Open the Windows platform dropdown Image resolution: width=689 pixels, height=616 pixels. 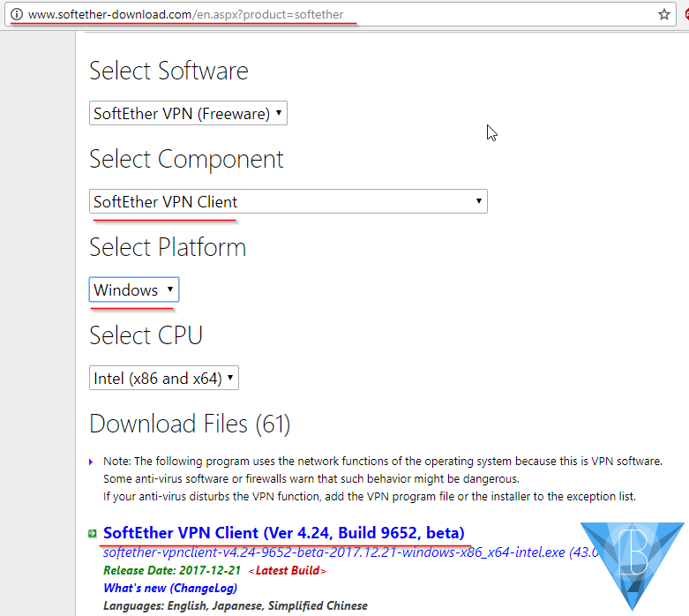pyautogui.click(x=134, y=289)
